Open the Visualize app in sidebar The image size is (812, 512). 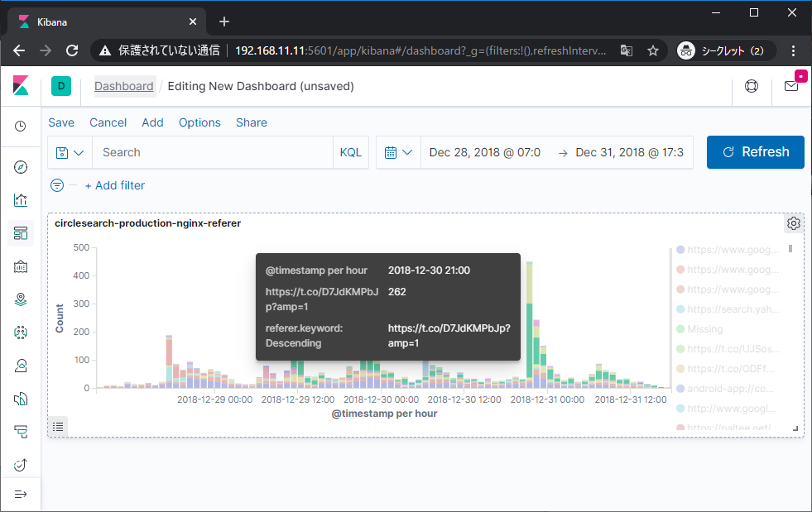click(x=21, y=200)
